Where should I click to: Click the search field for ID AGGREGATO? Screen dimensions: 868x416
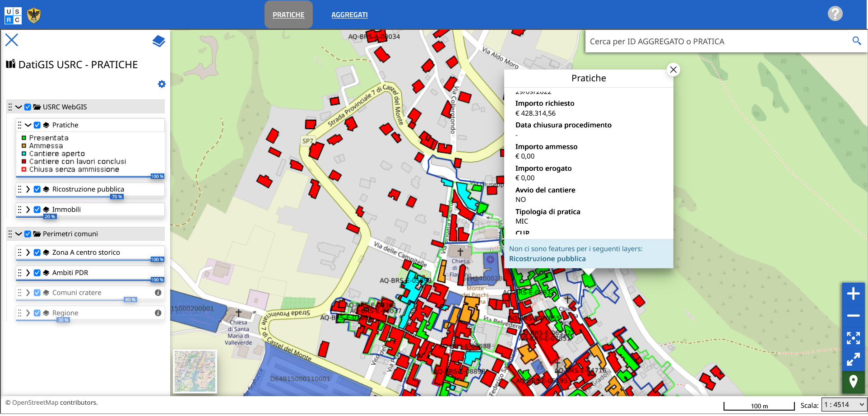click(718, 42)
